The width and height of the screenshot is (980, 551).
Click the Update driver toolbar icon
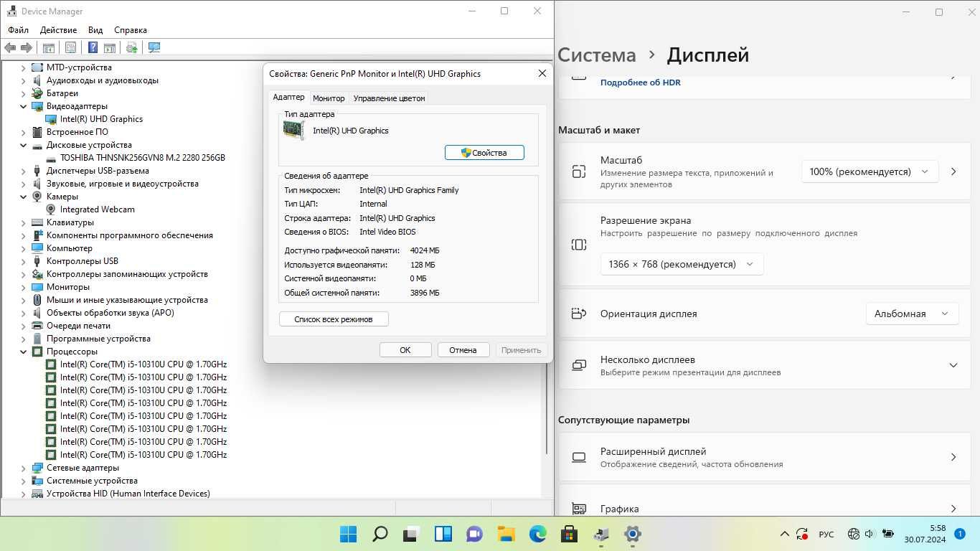pyautogui.click(x=132, y=48)
